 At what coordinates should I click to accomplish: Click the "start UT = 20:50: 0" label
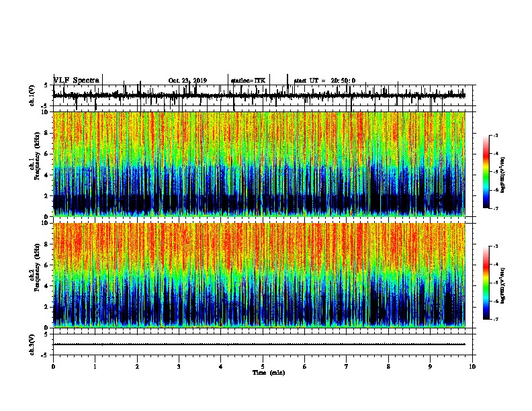pos(324,81)
